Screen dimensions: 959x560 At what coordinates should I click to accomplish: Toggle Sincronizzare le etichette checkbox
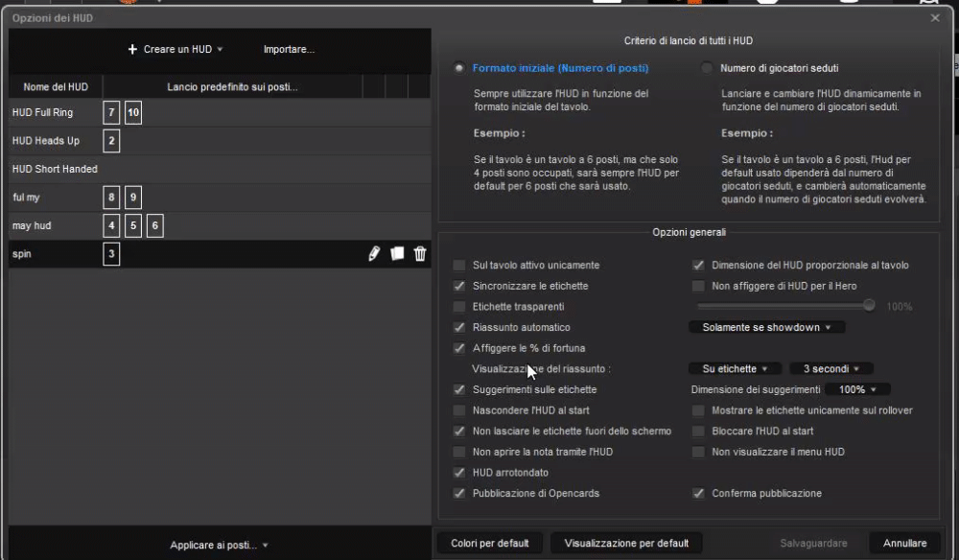[x=458, y=286]
